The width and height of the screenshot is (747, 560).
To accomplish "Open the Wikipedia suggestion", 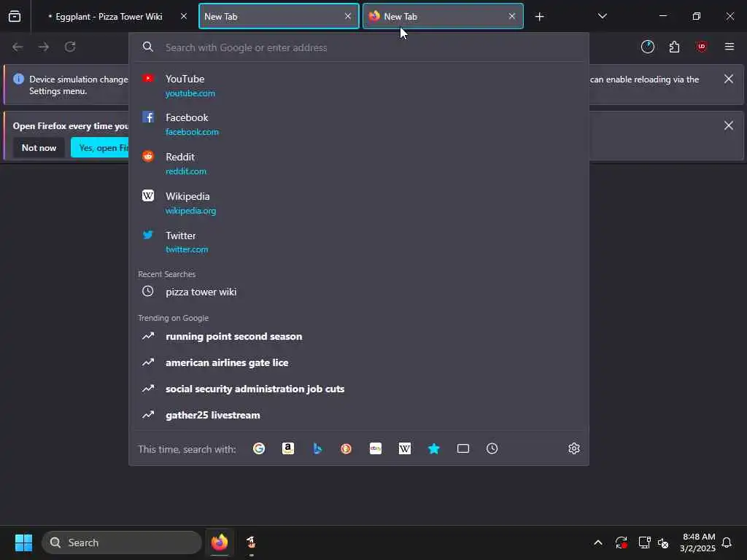I will [x=359, y=203].
